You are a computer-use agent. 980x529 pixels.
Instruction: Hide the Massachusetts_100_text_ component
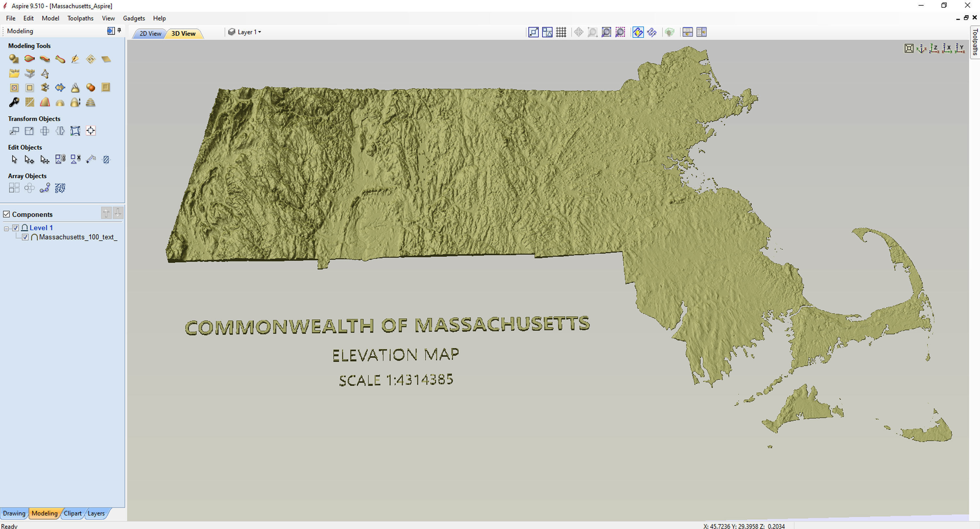coord(25,237)
